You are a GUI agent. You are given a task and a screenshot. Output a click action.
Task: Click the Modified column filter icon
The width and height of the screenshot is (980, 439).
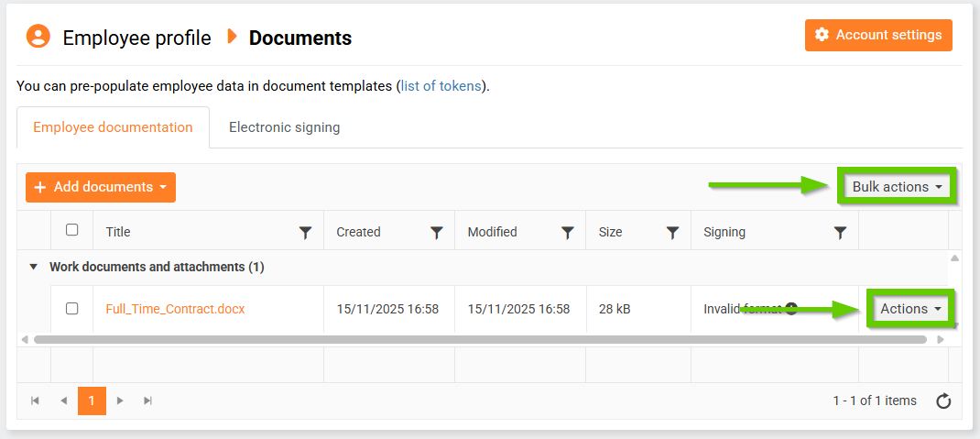568,233
